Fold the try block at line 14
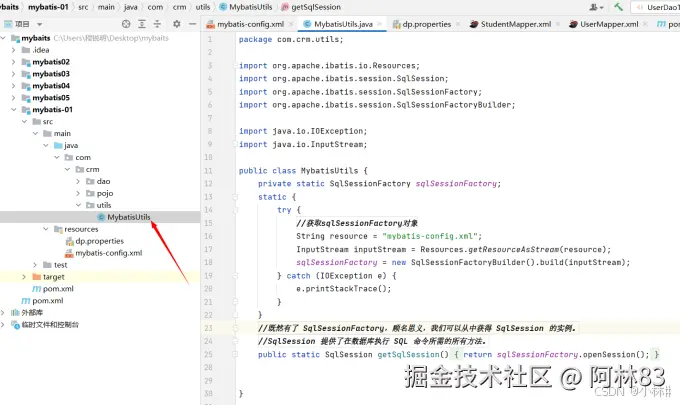 click(x=235, y=210)
